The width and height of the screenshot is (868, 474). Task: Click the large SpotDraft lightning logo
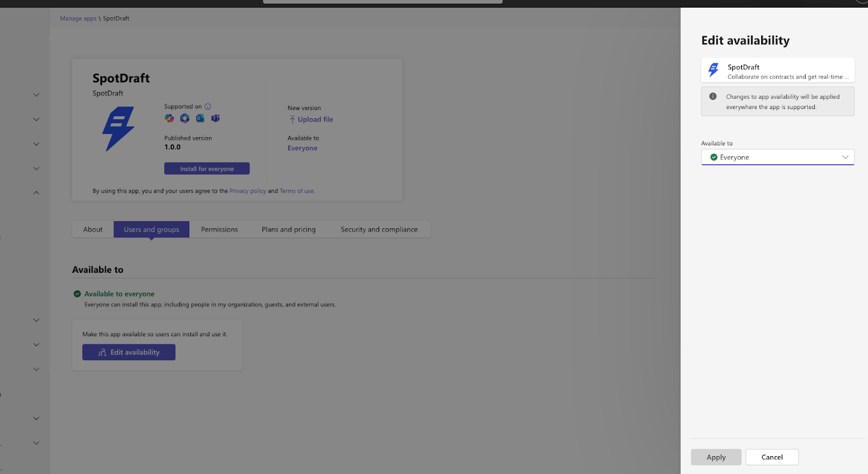pos(118,129)
